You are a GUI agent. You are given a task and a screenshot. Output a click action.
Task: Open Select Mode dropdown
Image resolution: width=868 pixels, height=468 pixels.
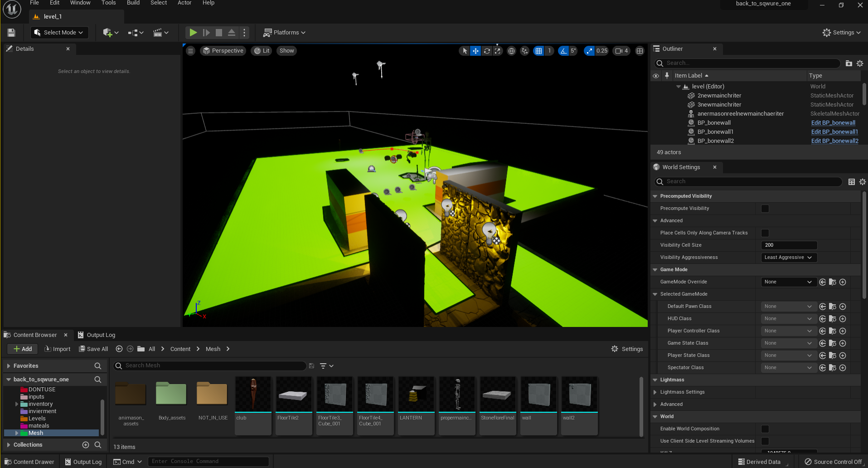[59, 33]
